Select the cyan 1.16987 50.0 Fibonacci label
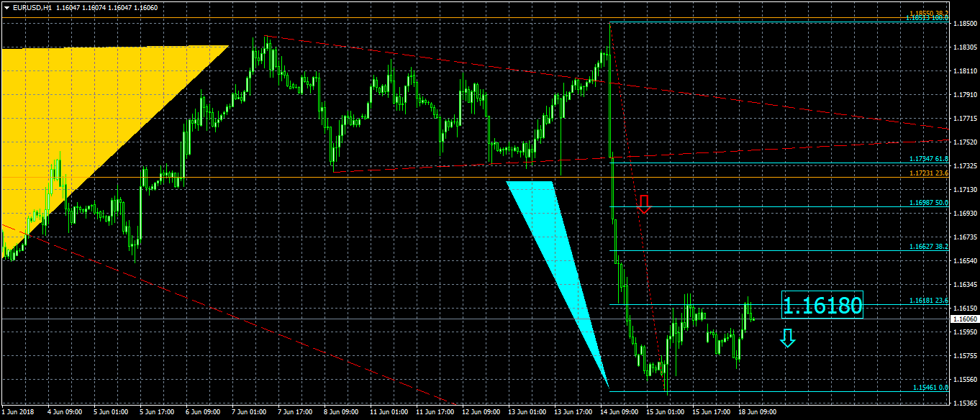This screenshot has width=980, height=420. pyautogui.click(x=929, y=203)
